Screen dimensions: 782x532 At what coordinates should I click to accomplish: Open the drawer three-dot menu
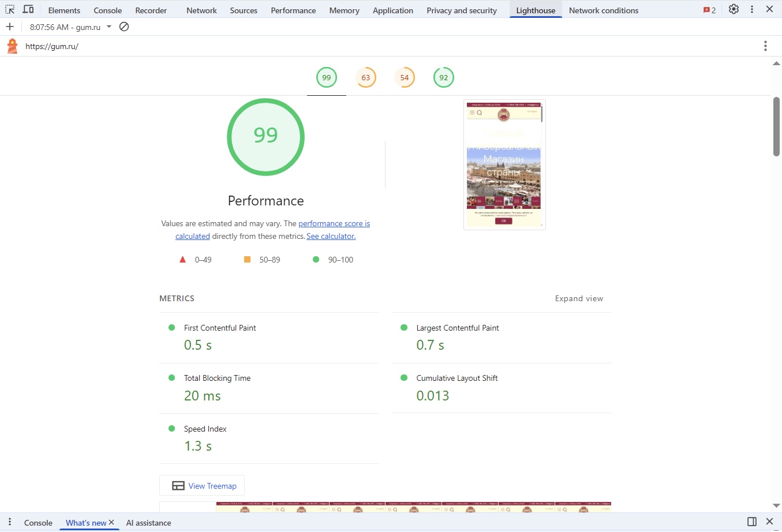click(10, 522)
